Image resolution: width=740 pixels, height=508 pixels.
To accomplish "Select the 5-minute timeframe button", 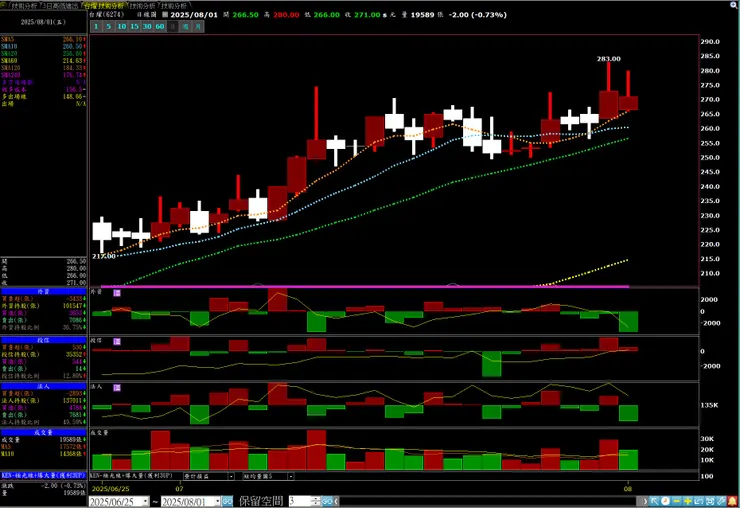I will coord(109,26).
